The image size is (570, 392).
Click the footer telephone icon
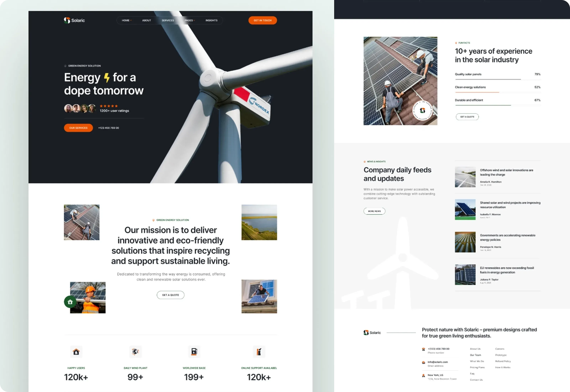coord(423,349)
